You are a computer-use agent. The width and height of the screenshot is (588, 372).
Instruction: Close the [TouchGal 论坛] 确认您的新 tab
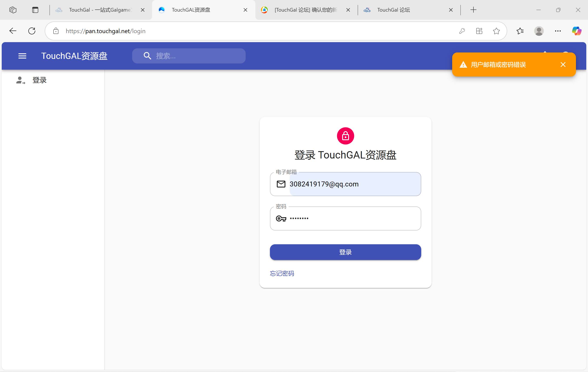[348, 10]
